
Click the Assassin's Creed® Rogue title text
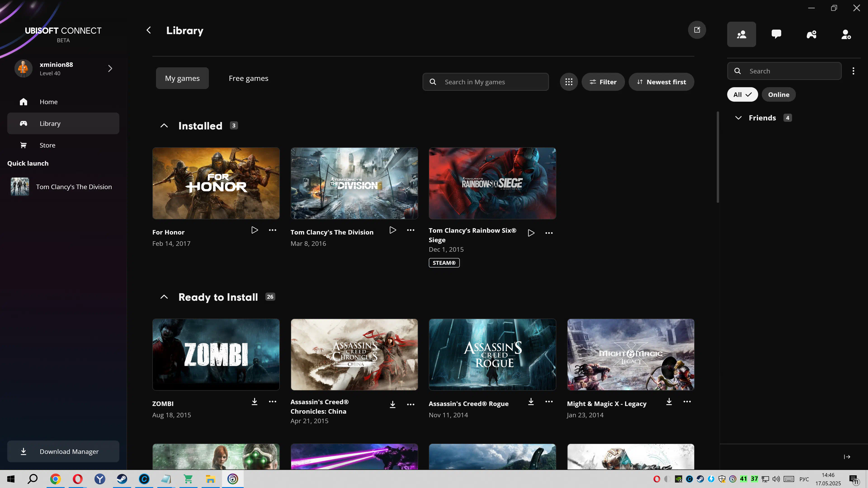tap(468, 404)
